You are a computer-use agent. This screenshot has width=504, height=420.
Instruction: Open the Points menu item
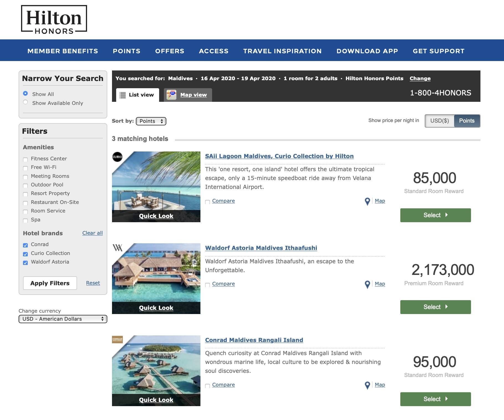pyautogui.click(x=126, y=51)
